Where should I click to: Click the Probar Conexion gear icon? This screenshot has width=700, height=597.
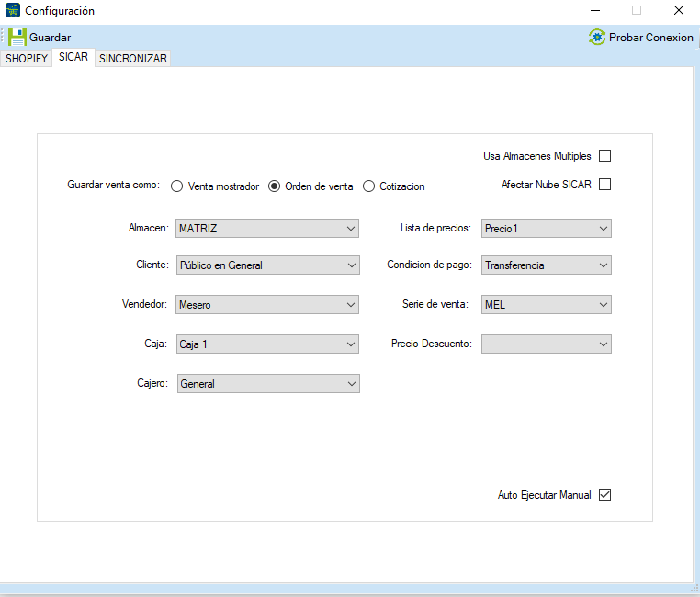point(597,37)
